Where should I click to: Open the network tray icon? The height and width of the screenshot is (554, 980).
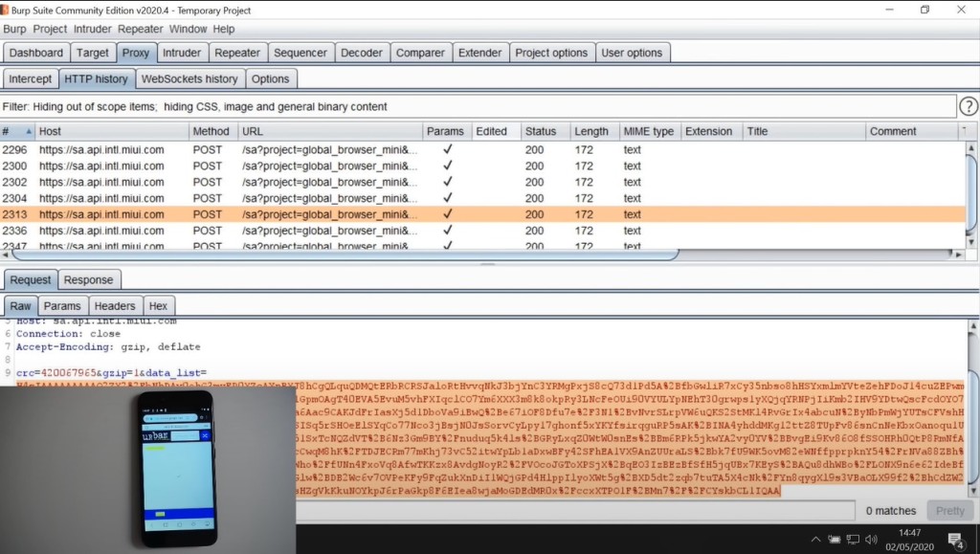pos(853,539)
